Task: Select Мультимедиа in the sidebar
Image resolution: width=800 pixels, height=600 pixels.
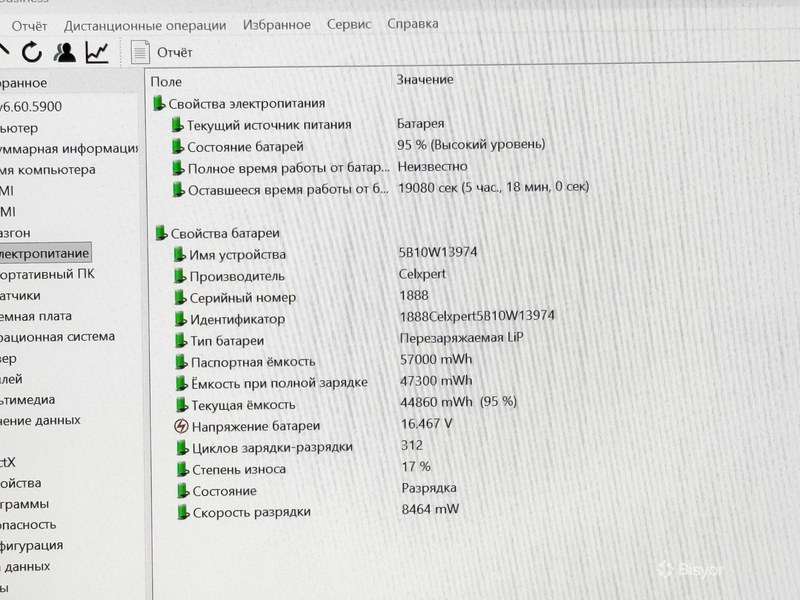Action: [x=28, y=399]
